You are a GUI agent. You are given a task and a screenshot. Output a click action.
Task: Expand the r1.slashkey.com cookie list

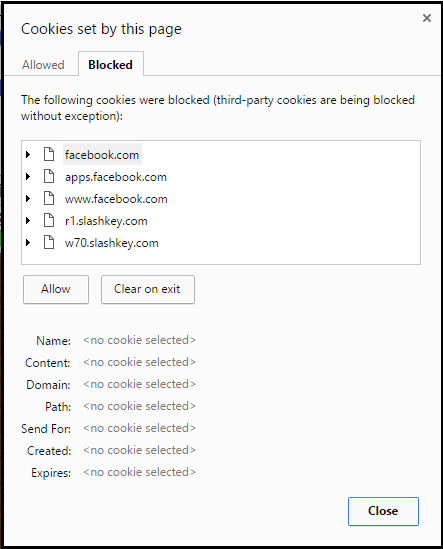pyautogui.click(x=28, y=221)
